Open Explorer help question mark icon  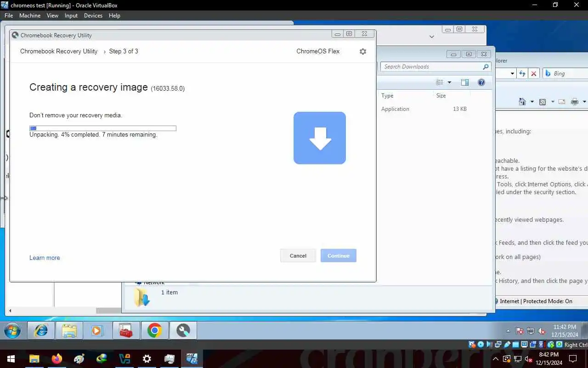481,82
